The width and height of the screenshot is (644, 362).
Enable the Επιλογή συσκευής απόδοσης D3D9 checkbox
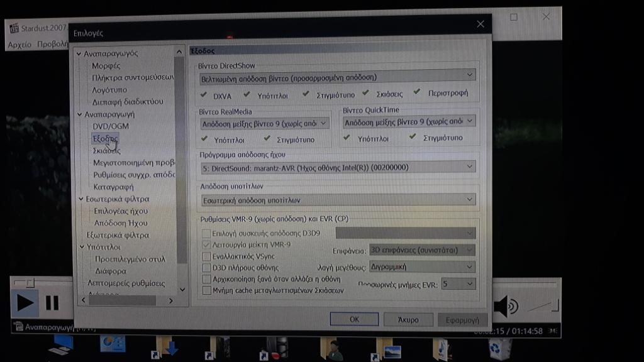(x=206, y=233)
